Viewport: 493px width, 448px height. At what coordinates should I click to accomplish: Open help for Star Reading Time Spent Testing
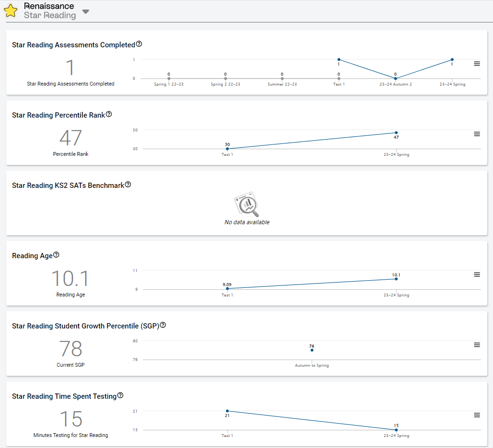point(121,395)
